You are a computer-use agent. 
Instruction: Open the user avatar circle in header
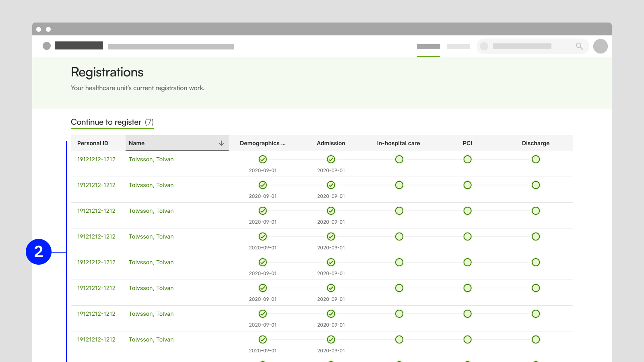[x=601, y=46]
